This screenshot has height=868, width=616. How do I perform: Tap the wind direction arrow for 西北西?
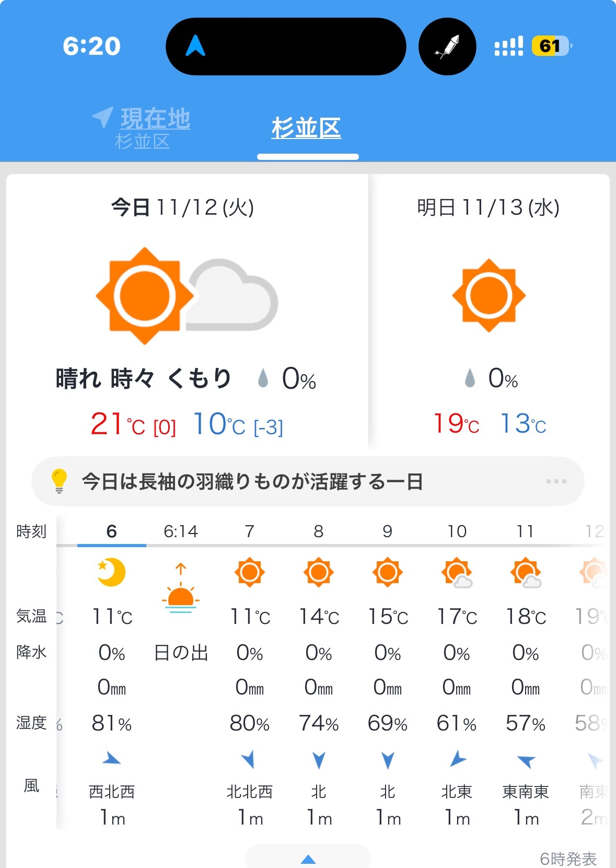pyautogui.click(x=111, y=759)
